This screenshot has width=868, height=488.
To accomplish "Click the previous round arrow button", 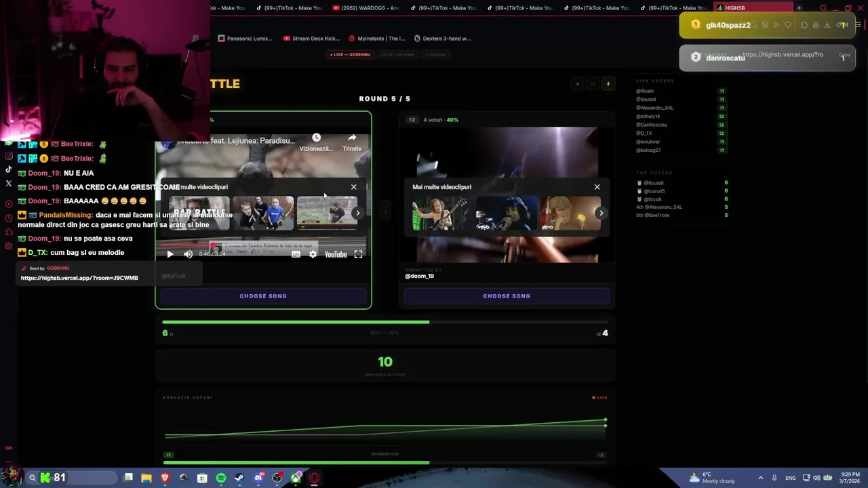I will (577, 84).
